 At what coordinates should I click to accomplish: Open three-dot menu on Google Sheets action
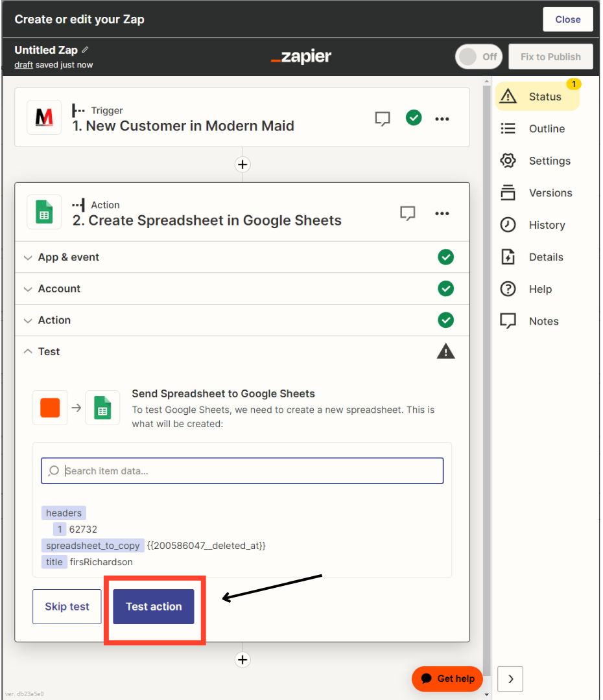pyautogui.click(x=442, y=213)
